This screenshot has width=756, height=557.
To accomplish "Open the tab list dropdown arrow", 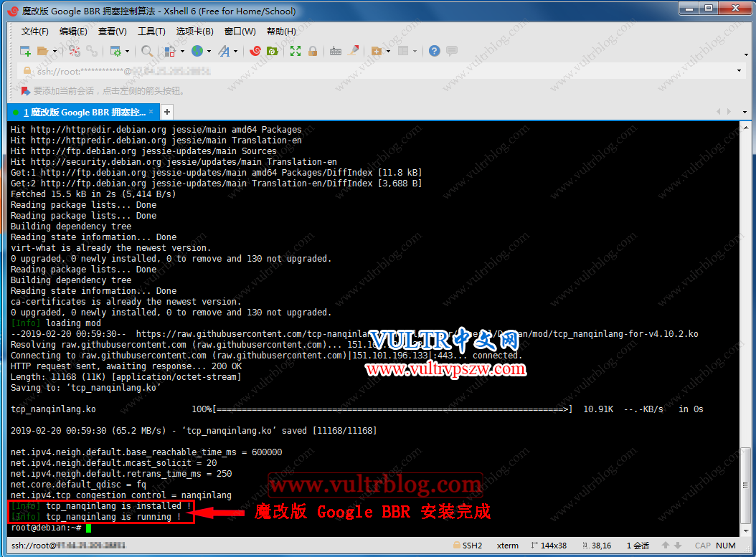I will (x=745, y=113).
